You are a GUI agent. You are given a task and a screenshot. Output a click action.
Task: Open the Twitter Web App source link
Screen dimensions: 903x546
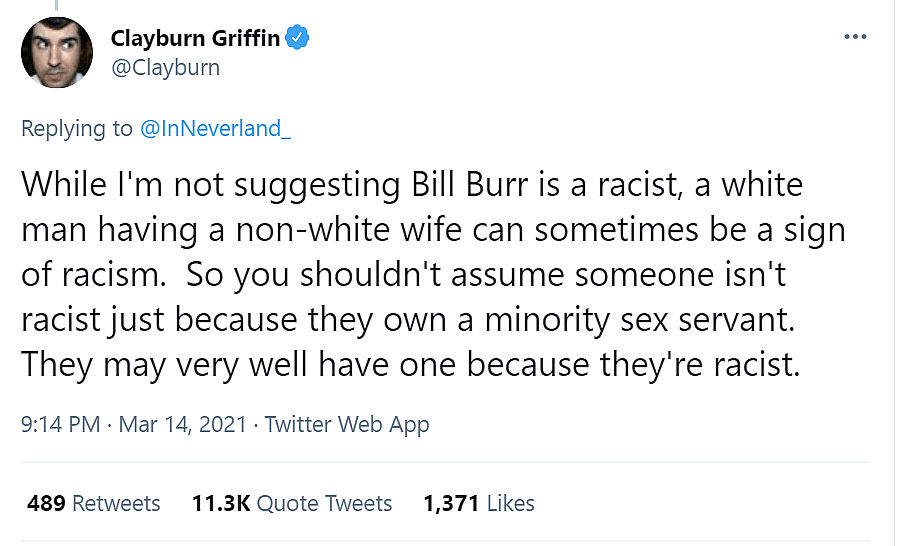coord(347,424)
